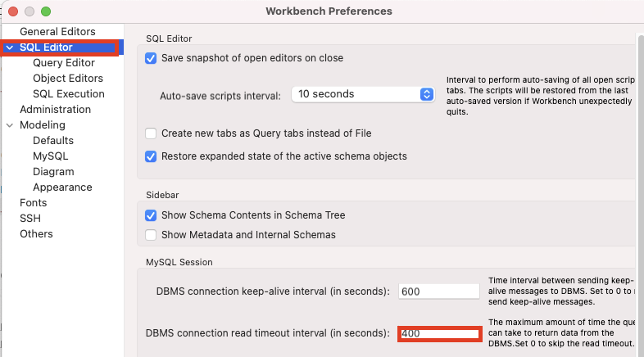Screen dimensions: 644x357
Task: Select General Editors in sidebar
Action: coord(57,32)
